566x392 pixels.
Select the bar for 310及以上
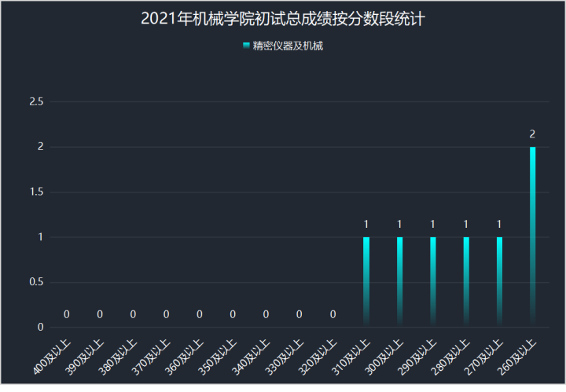tap(366, 282)
